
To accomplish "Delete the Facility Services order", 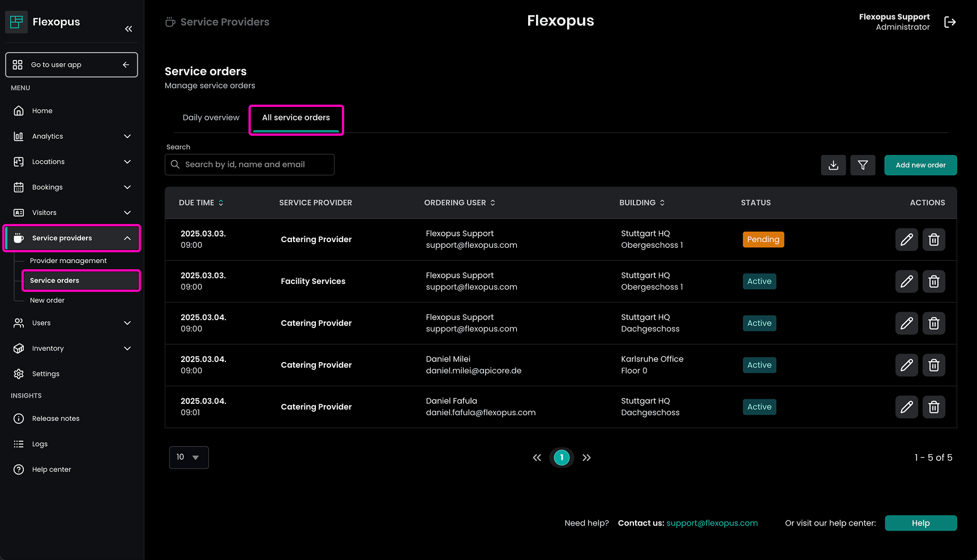I will 933,282.
